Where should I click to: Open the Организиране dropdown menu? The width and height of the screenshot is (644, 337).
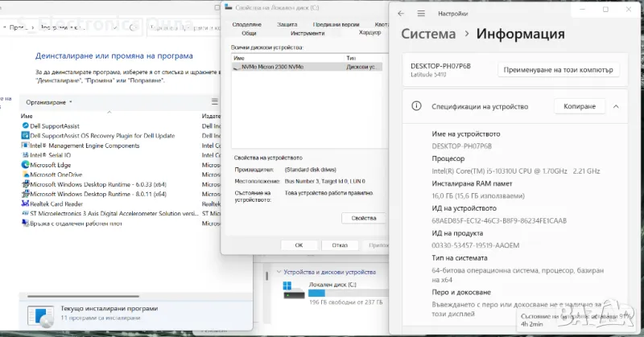coord(49,102)
